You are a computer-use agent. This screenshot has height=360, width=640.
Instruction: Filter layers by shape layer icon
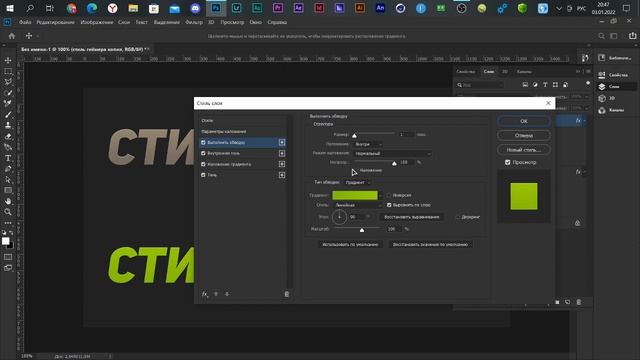[x=555, y=84]
